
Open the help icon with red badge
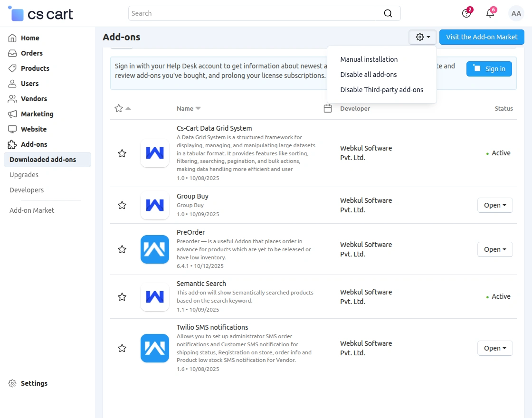pos(466,13)
